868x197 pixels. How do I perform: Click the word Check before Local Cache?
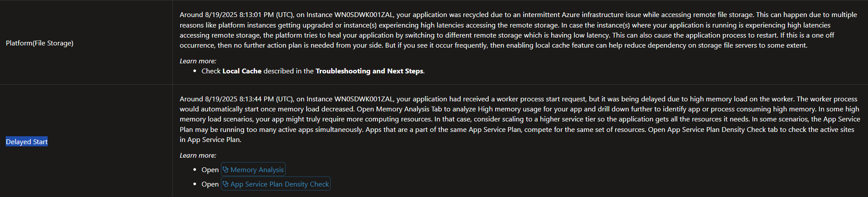(211, 71)
